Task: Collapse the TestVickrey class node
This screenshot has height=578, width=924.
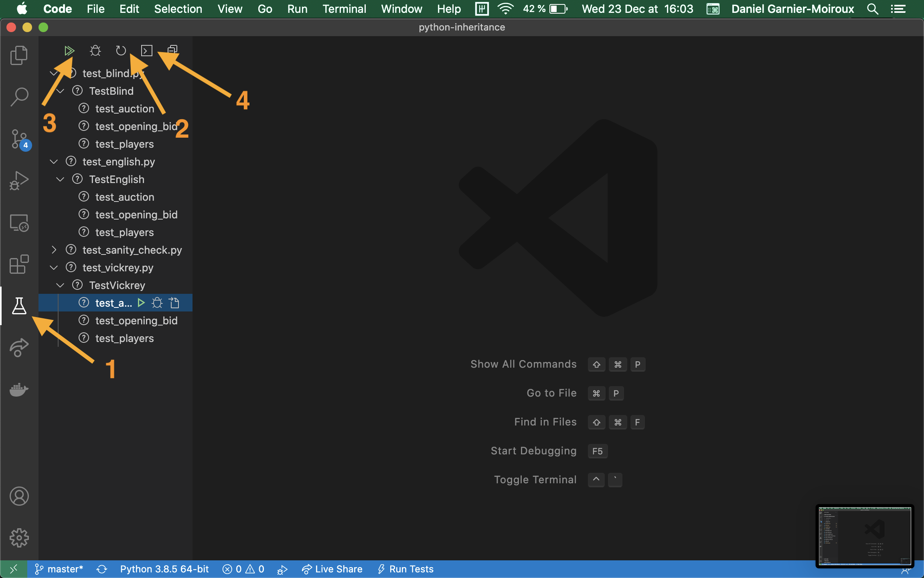Action: click(x=60, y=285)
